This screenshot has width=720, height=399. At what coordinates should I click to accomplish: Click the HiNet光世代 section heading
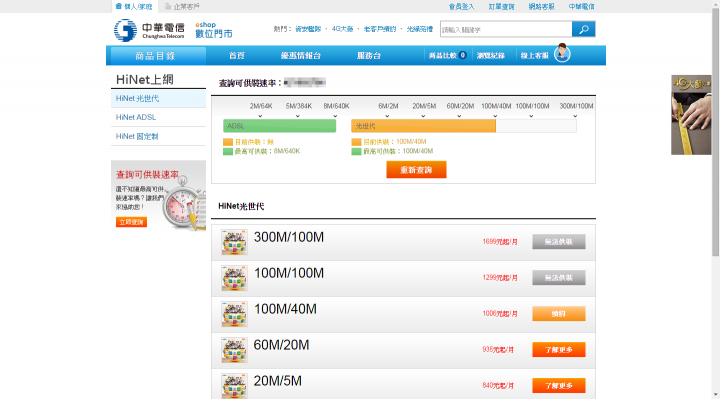point(241,206)
